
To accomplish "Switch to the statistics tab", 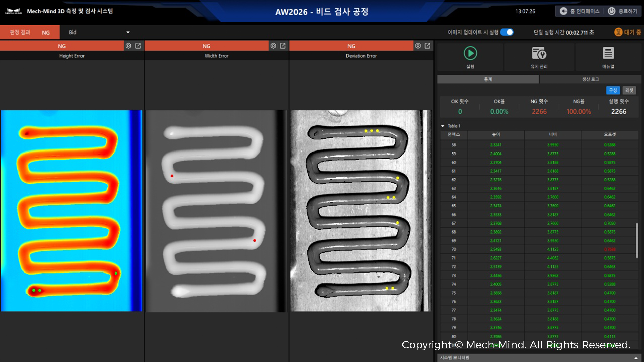I will tap(488, 79).
